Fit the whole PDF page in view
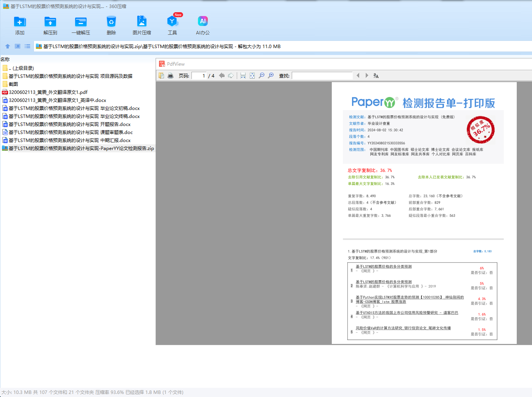 coord(252,76)
